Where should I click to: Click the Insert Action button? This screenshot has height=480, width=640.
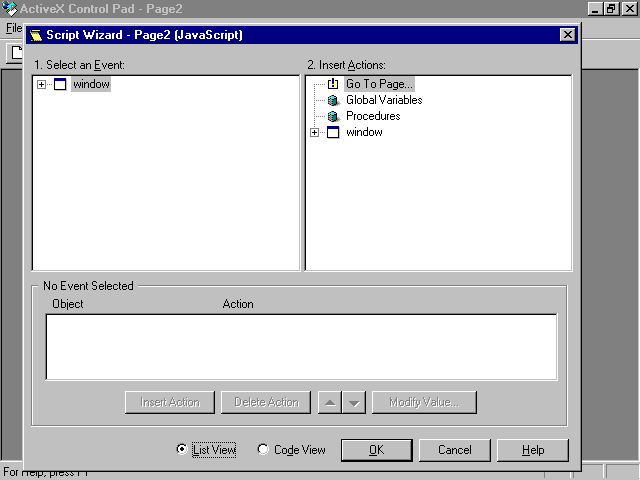[170, 402]
